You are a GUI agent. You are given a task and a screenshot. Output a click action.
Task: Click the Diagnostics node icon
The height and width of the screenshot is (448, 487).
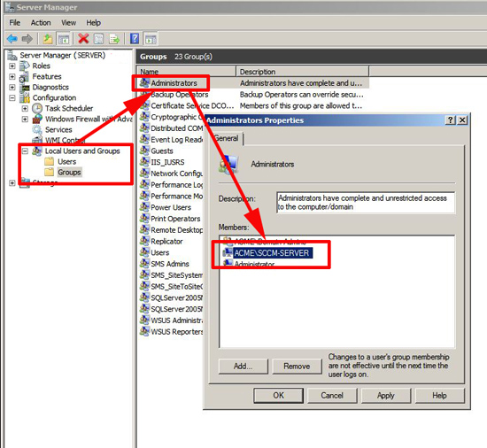25,88
